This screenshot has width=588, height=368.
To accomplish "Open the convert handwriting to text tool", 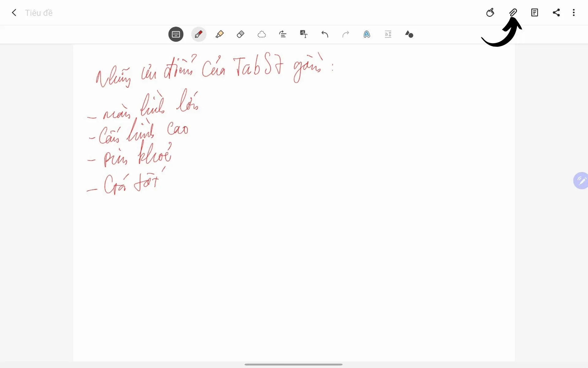I will pyautogui.click(x=304, y=34).
